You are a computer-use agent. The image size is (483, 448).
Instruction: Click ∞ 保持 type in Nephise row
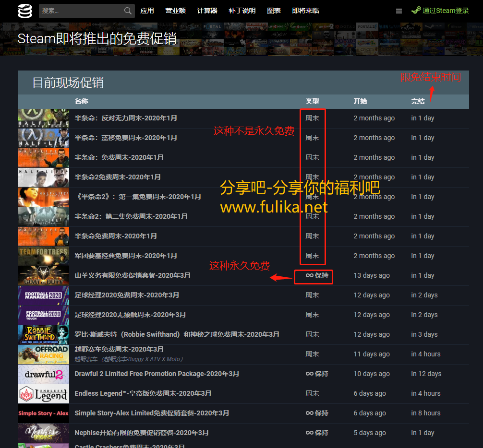(317, 433)
